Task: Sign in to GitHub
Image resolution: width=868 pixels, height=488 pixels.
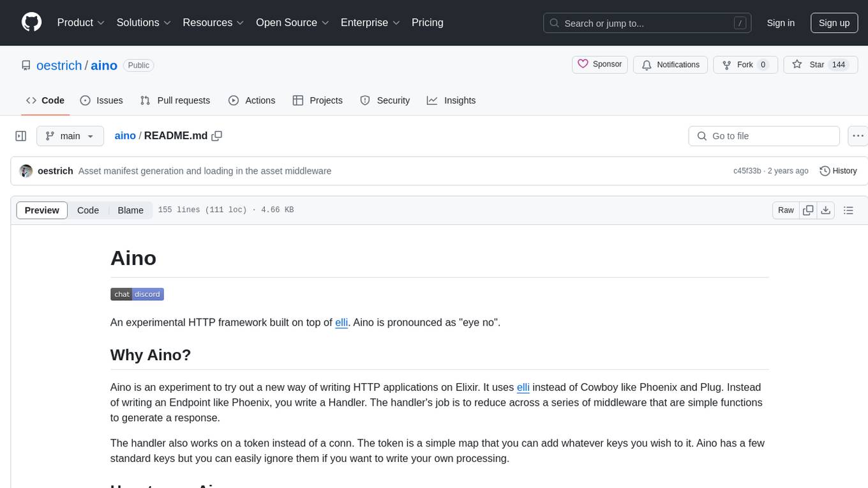Action: (781, 23)
